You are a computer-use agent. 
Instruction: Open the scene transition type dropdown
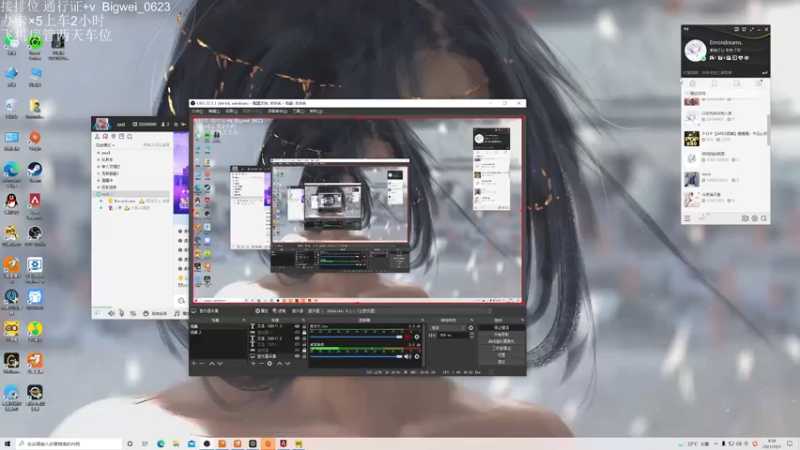click(x=447, y=328)
